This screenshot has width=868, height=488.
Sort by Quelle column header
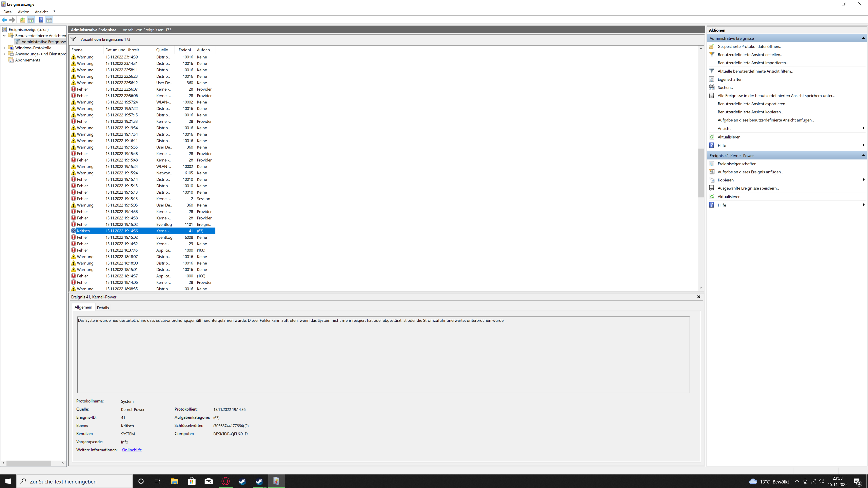point(164,50)
